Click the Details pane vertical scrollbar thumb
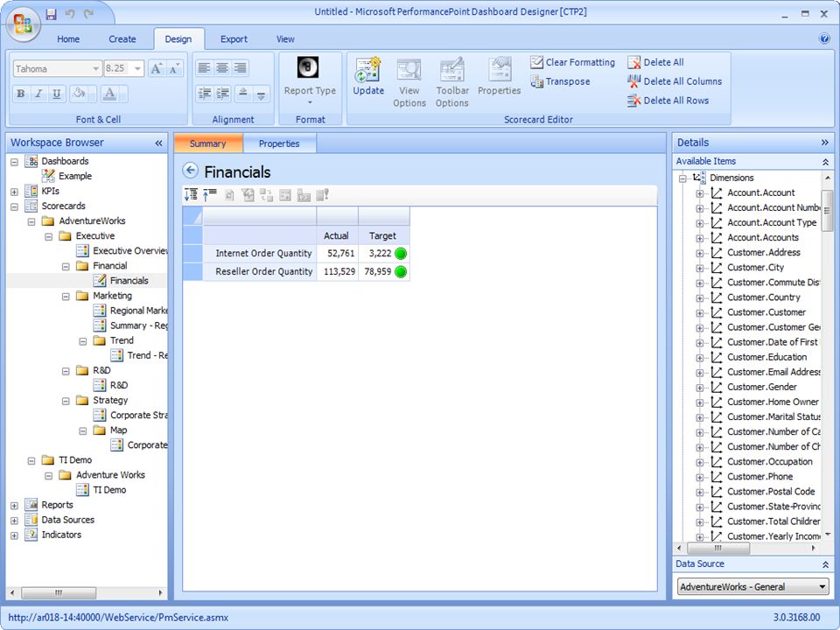 click(x=828, y=211)
